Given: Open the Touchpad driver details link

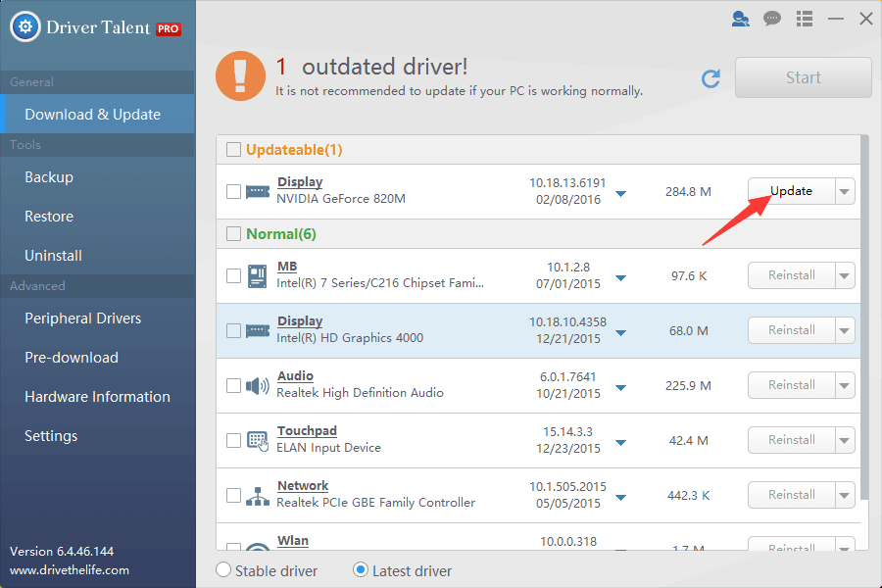Looking at the screenshot, I should [x=307, y=431].
